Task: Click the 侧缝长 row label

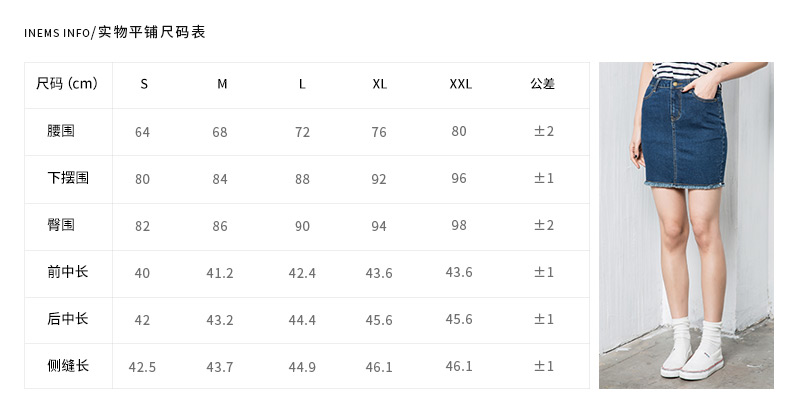Action: [68, 366]
